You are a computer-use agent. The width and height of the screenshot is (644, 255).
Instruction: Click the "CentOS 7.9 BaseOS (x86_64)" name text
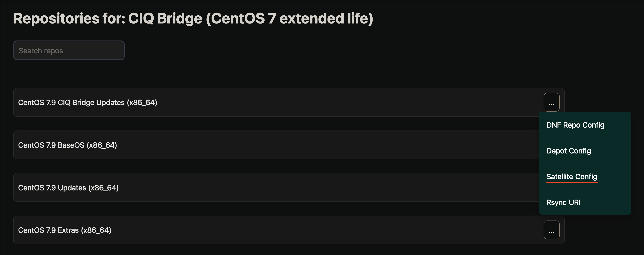[68, 145]
